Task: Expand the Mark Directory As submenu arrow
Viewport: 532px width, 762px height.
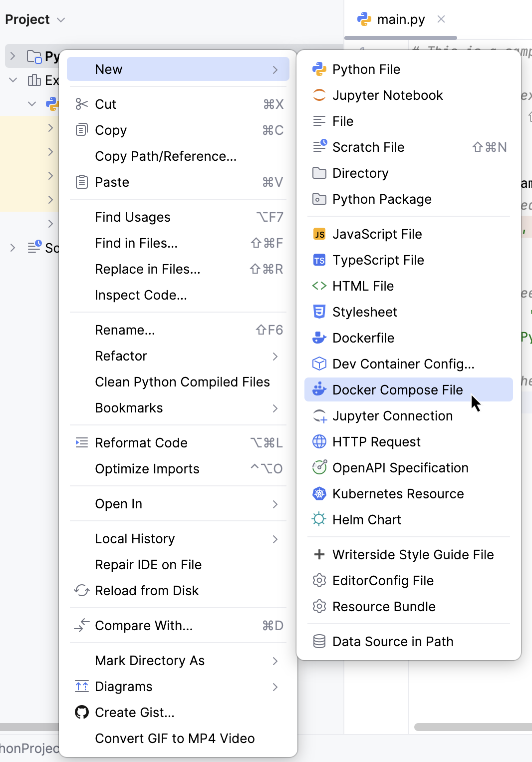Action: click(x=275, y=661)
